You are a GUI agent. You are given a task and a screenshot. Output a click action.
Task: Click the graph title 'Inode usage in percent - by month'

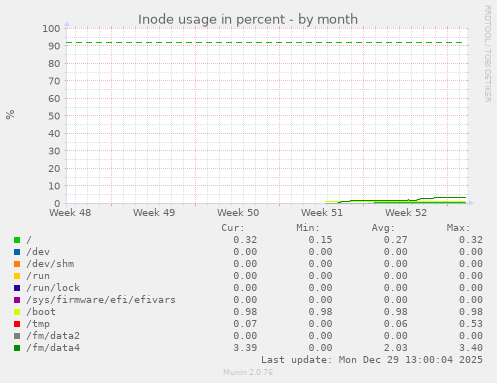point(248,19)
